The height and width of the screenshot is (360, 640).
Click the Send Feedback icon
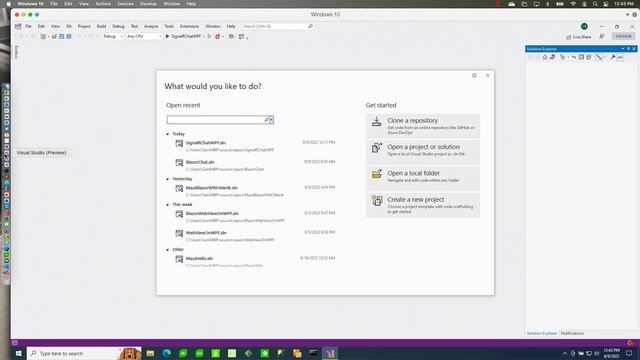click(x=602, y=36)
